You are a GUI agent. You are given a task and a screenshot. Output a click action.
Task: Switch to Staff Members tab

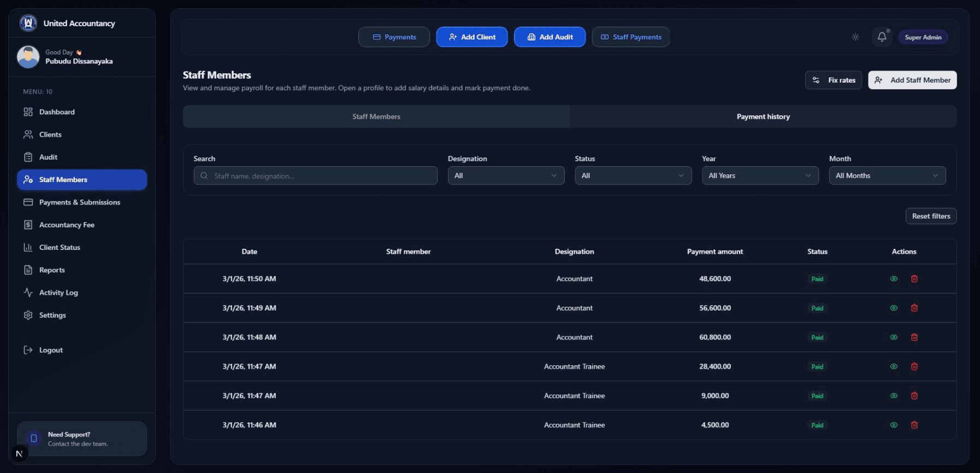pos(376,116)
